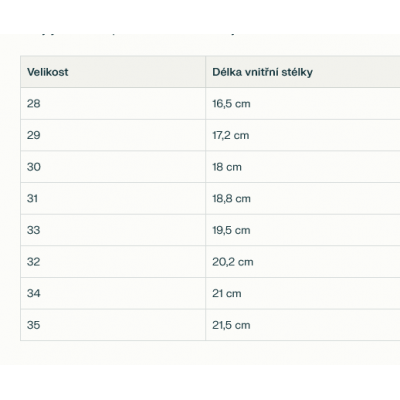Click the 19,5 cm insole length

pyautogui.click(x=231, y=230)
